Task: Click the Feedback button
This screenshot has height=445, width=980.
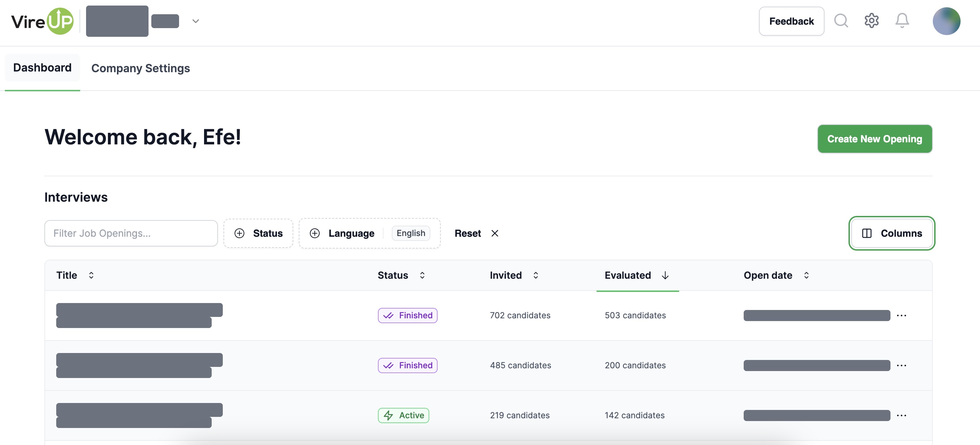Action: coord(791,21)
